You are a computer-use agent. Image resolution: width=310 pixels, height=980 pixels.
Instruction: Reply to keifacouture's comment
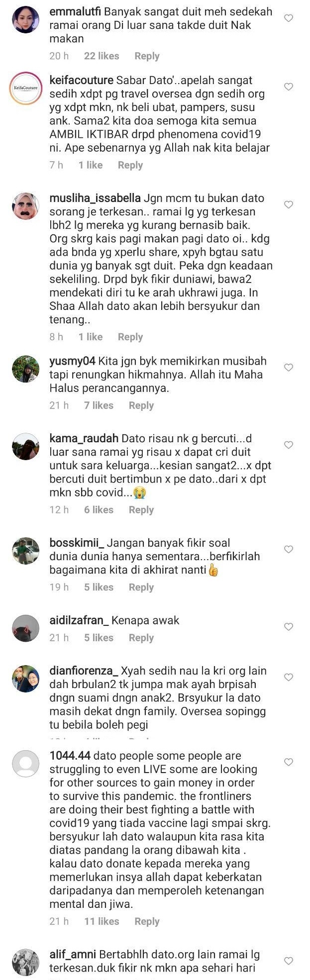click(x=130, y=165)
